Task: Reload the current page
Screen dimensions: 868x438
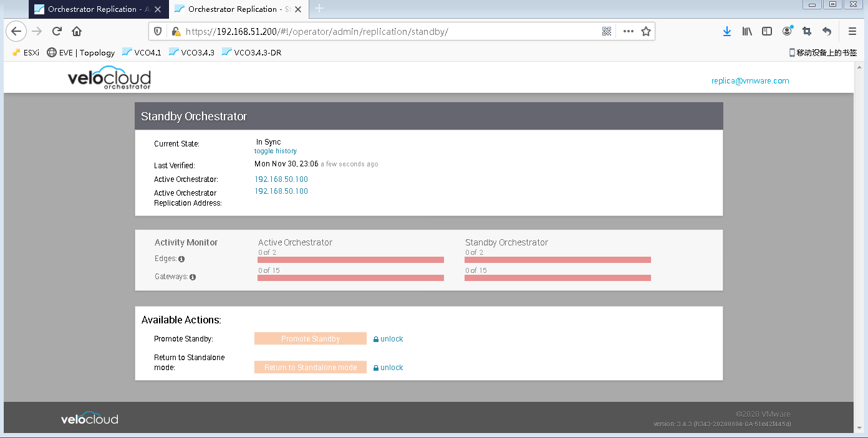Action: 57,31
